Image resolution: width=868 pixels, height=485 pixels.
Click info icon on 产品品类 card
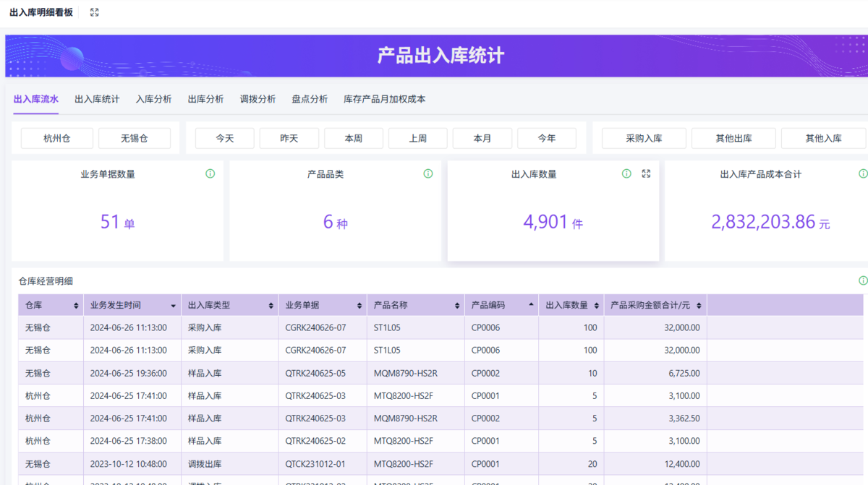(x=427, y=173)
